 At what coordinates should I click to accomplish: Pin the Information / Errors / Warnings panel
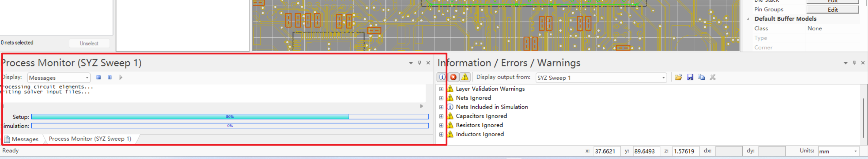coord(854,63)
